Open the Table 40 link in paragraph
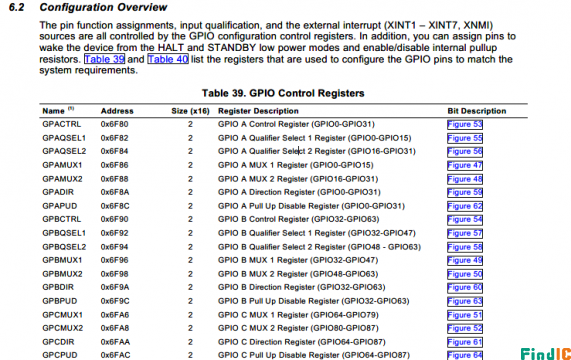 pyautogui.click(x=168, y=59)
